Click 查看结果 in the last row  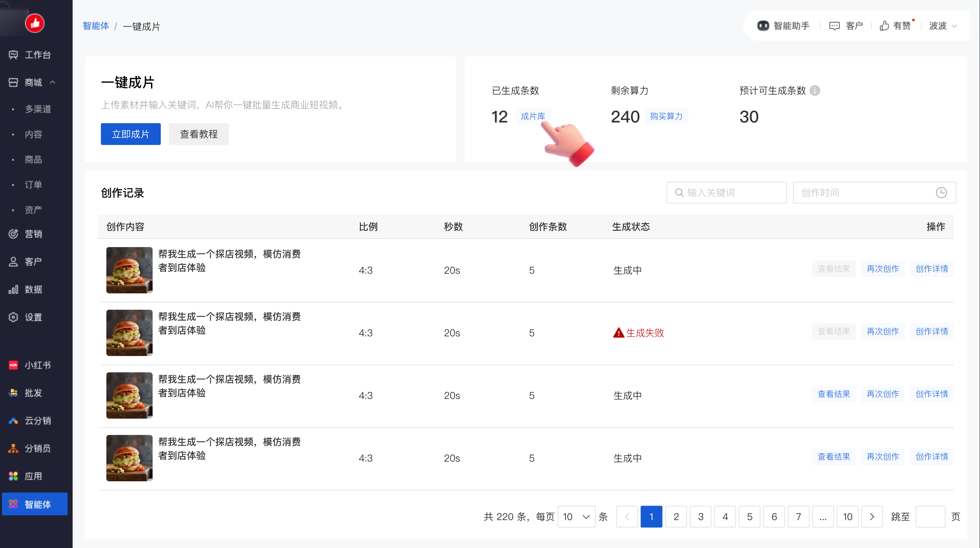pos(834,456)
